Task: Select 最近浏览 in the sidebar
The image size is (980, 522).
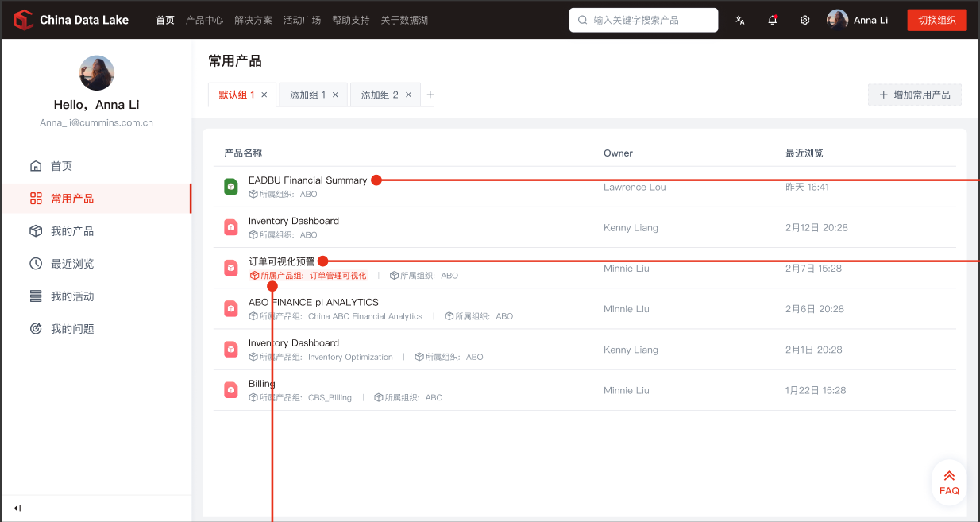Action: (x=72, y=264)
